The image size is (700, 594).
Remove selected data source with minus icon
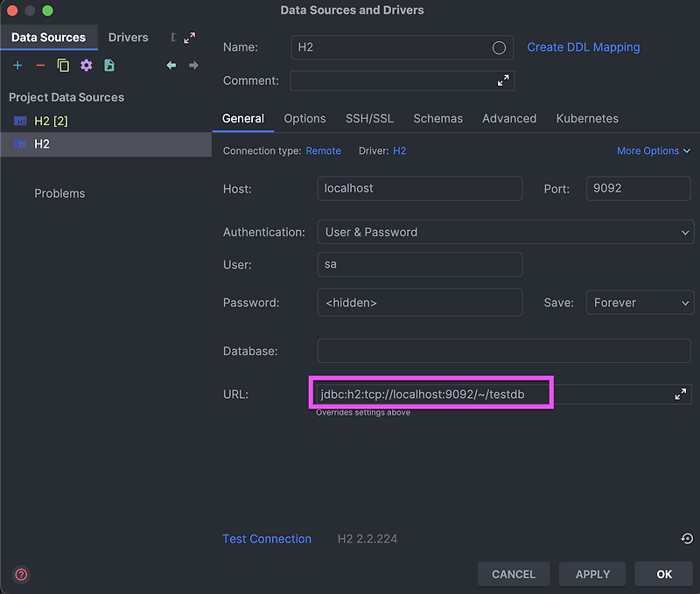pos(40,66)
